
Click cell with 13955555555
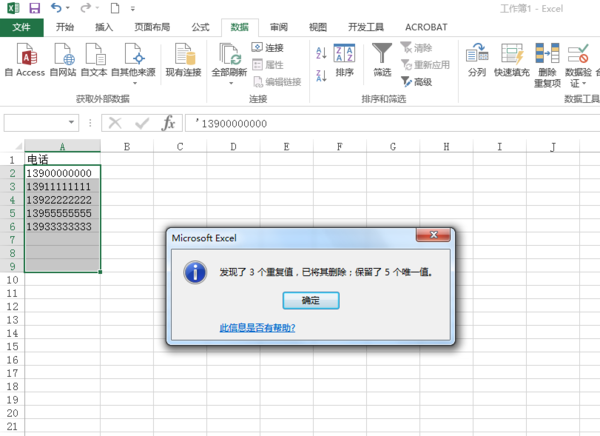coord(62,213)
